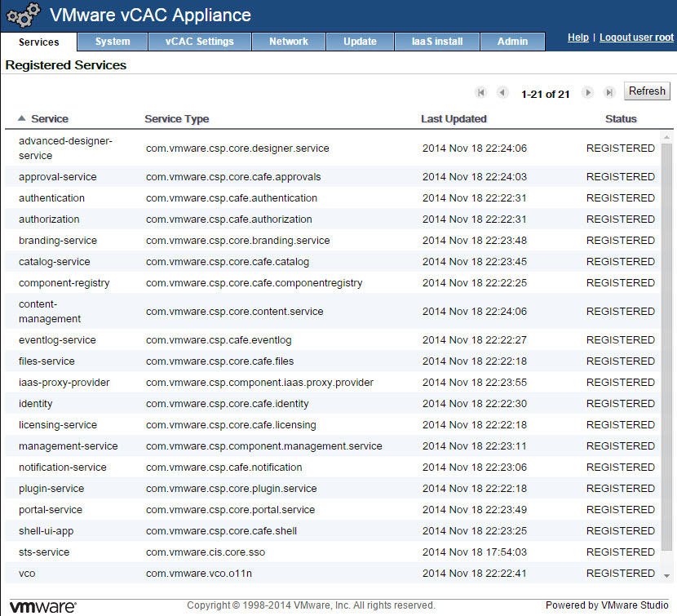The height and width of the screenshot is (616, 677).
Task: Click the gears logo icon in header
Action: [x=23, y=16]
